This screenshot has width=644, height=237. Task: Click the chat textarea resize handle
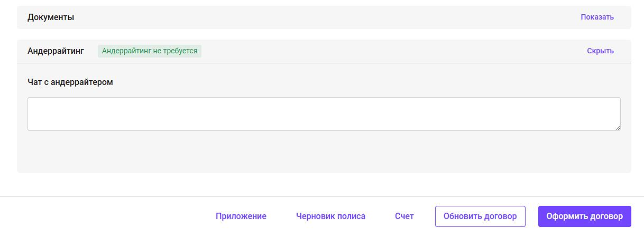click(x=618, y=128)
